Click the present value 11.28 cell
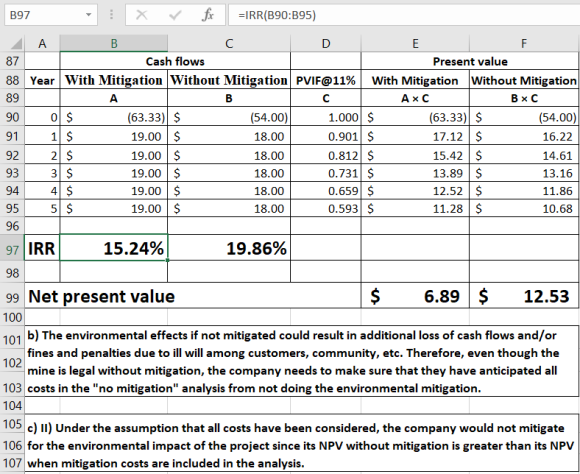 (415, 208)
